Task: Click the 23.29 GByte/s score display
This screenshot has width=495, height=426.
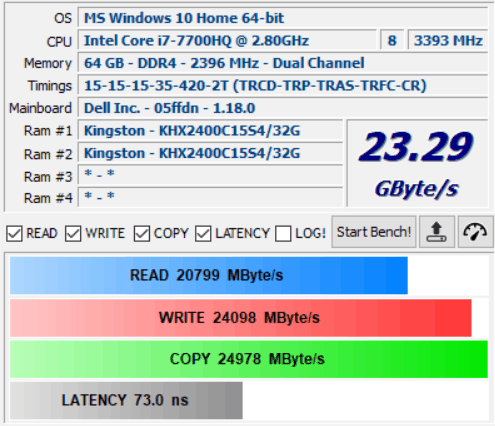Action: coord(418,163)
